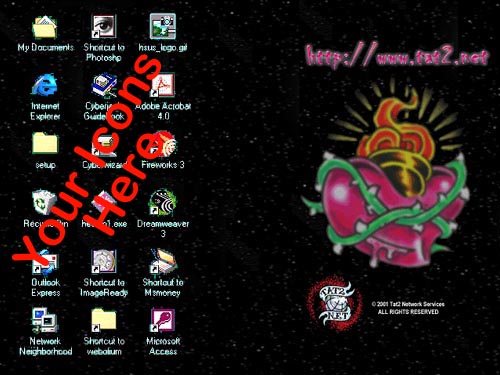The height and width of the screenshot is (375, 500).
Task: Click the Recycle Bin icon
Action: 44,202
